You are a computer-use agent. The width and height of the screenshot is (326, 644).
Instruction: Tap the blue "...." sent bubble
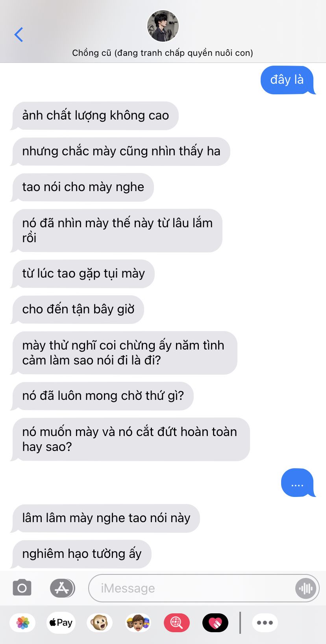(298, 482)
